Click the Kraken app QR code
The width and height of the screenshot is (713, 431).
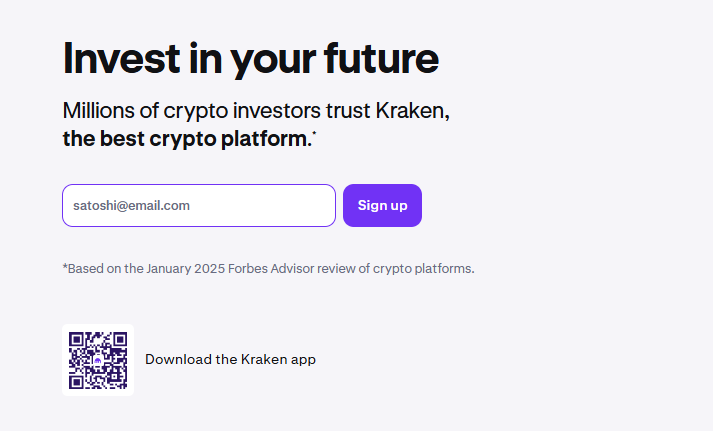click(98, 360)
